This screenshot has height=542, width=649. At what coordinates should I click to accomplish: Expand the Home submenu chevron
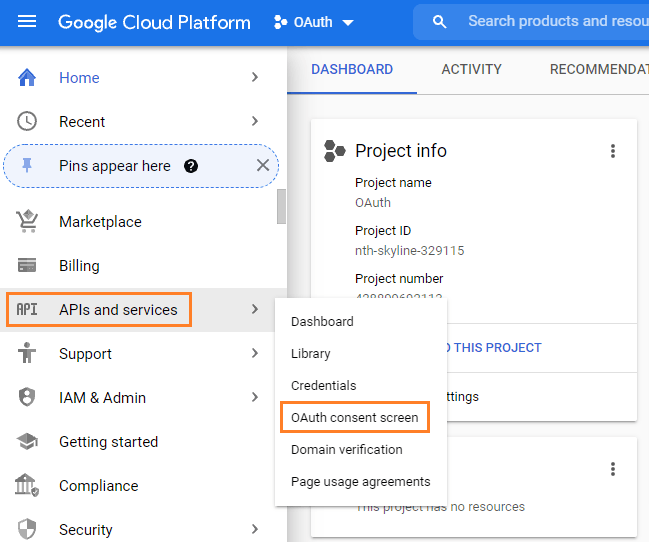255,77
